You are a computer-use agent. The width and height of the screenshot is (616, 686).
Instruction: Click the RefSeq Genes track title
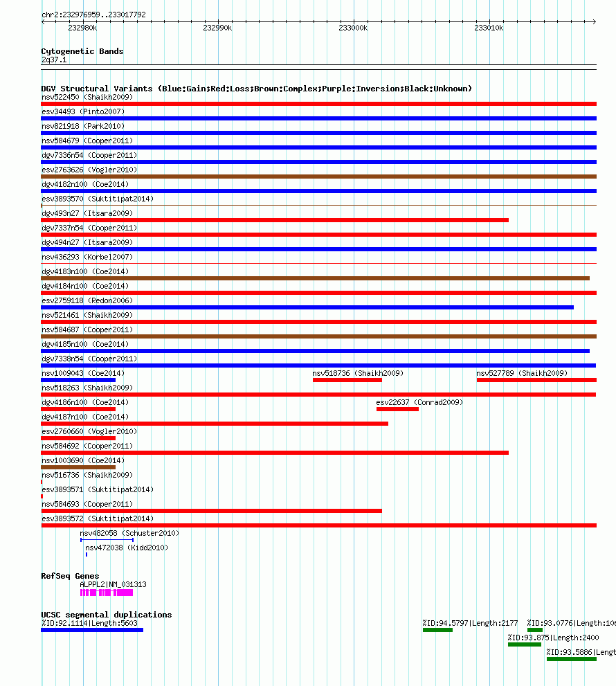(x=70, y=576)
